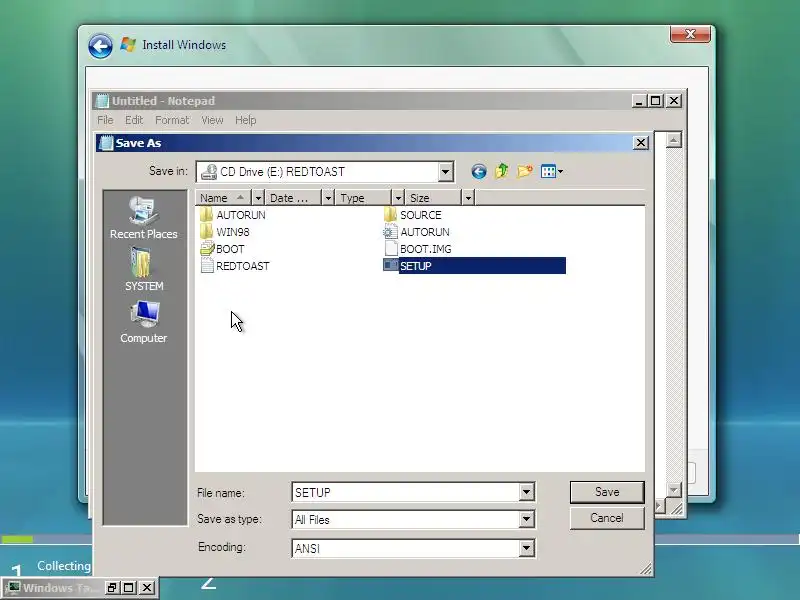The image size is (800, 600).
Task: Expand the Save as type dropdown
Action: (x=527, y=519)
